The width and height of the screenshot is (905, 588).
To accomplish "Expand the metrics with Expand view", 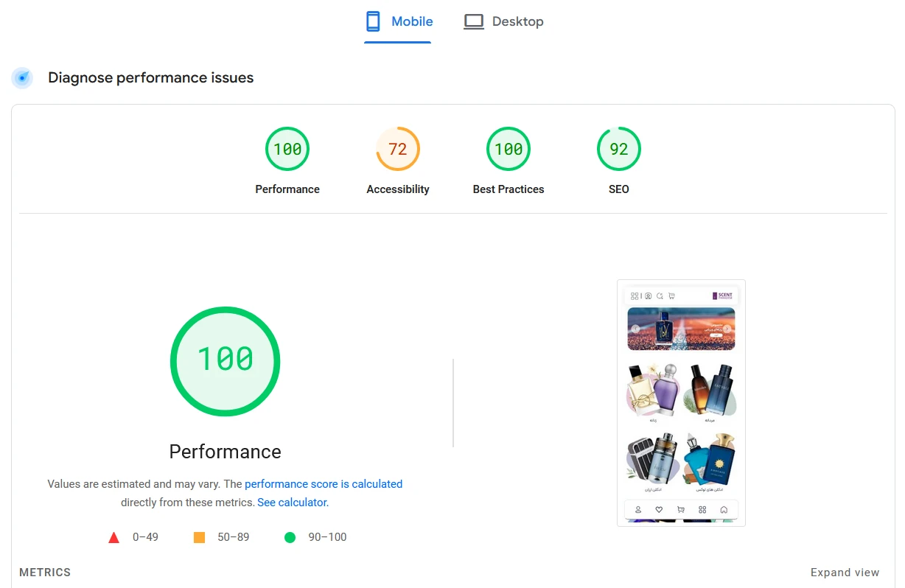I will click(x=845, y=573).
